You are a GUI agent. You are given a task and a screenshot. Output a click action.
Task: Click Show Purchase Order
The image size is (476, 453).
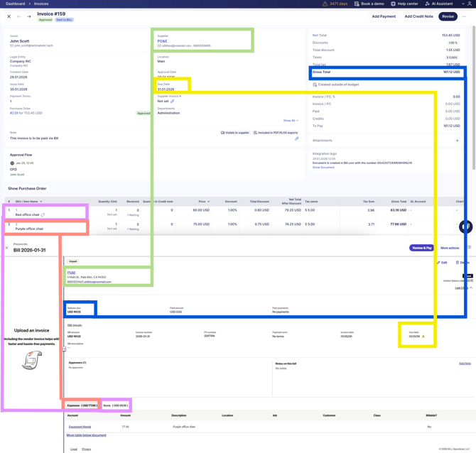[27, 188]
